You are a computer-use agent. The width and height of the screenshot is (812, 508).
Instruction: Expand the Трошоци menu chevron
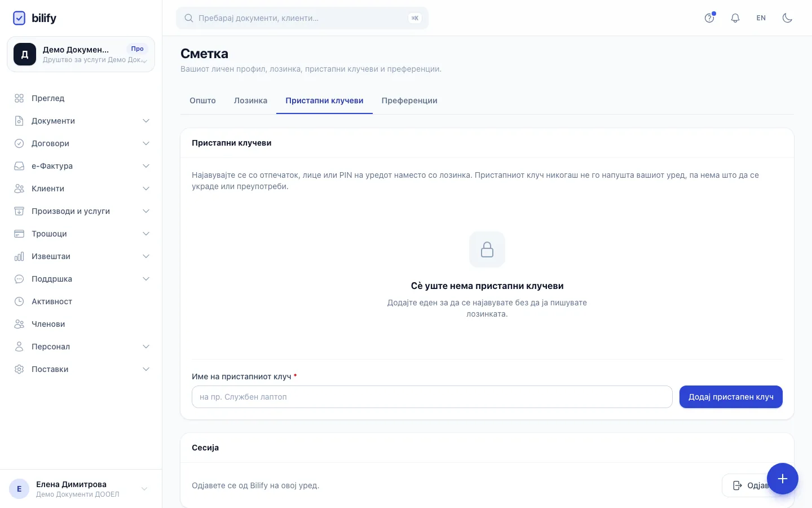click(146, 234)
